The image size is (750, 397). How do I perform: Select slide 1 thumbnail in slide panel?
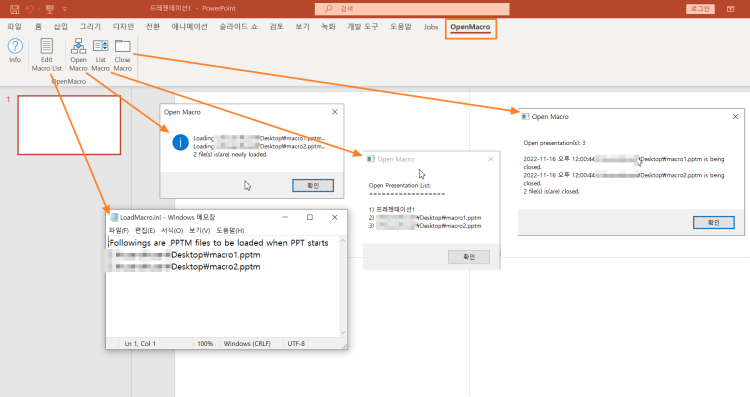69,125
